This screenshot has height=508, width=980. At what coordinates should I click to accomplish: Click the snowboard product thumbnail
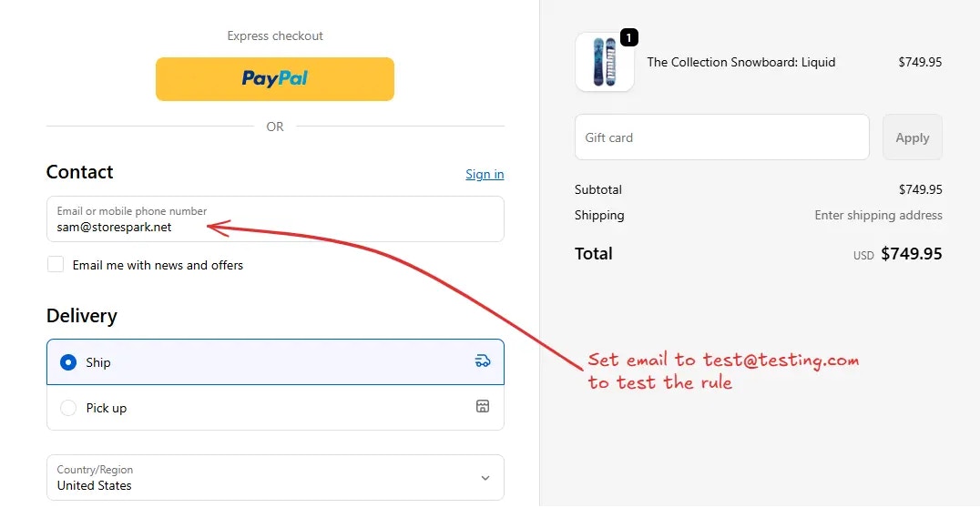click(604, 62)
